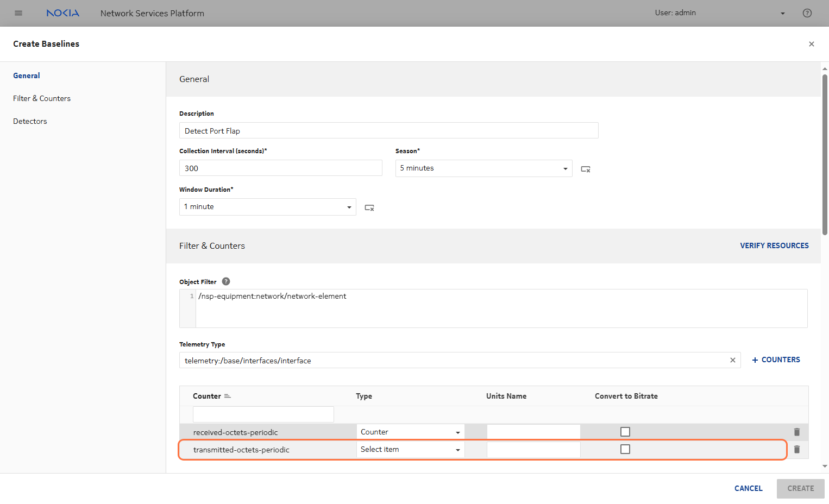This screenshot has height=504, width=829.
Task: Jump to the Detectors section
Action: click(30, 121)
